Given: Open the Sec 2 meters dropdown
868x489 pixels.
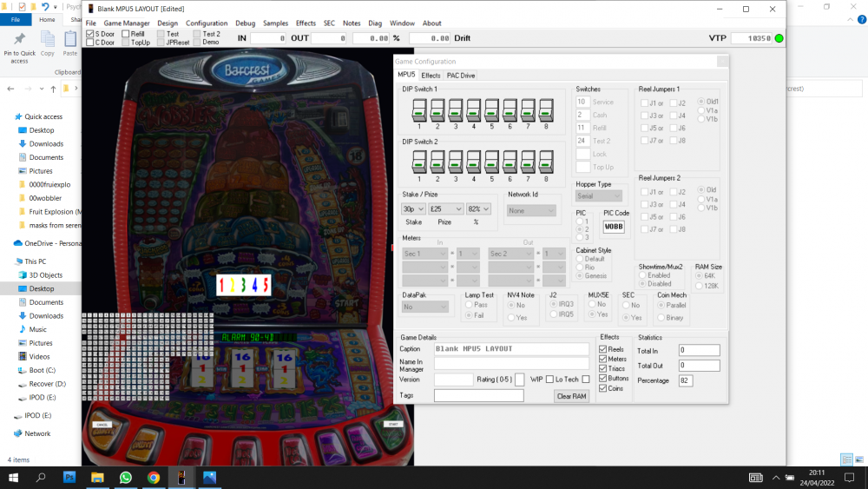Looking at the screenshot, I should 510,254.
